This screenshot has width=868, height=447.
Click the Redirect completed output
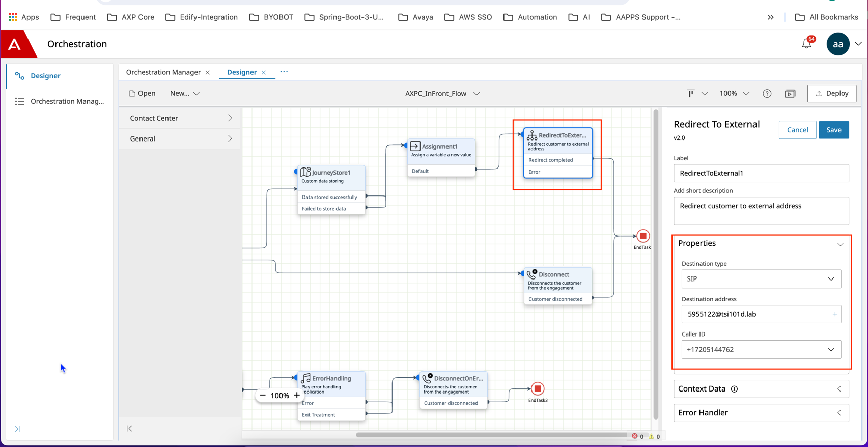pyautogui.click(x=558, y=160)
